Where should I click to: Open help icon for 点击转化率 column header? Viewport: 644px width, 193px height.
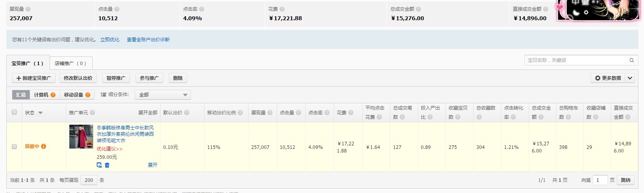[x=513, y=117]
